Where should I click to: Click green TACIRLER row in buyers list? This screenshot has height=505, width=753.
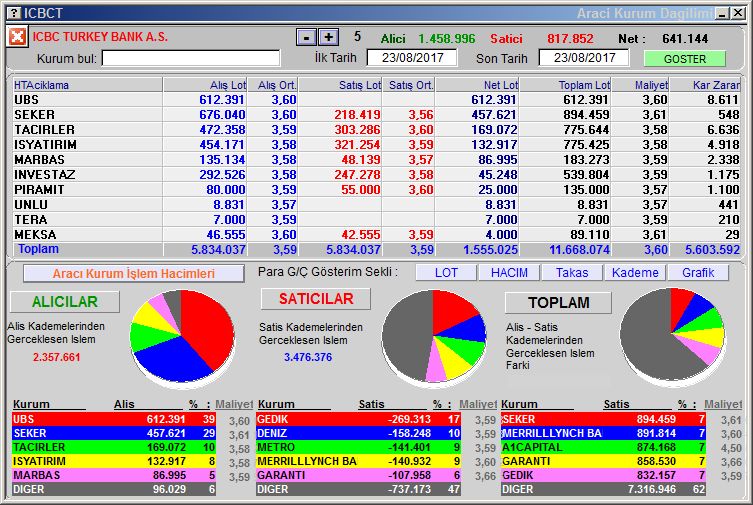click(x=114, y=447)
